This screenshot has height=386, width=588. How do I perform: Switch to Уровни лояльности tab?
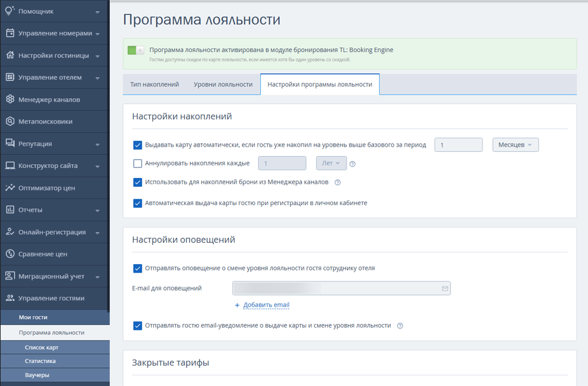[x=223, y=85]
